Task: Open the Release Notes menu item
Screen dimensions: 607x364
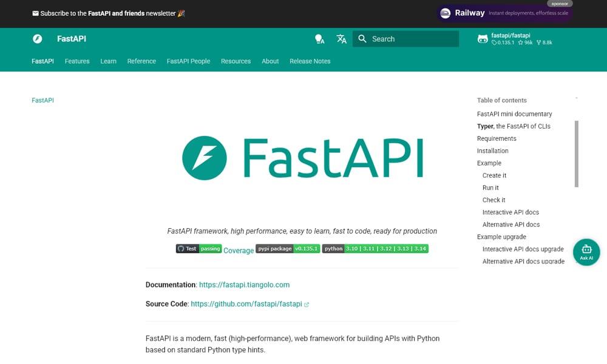Action: click(310, 61)
